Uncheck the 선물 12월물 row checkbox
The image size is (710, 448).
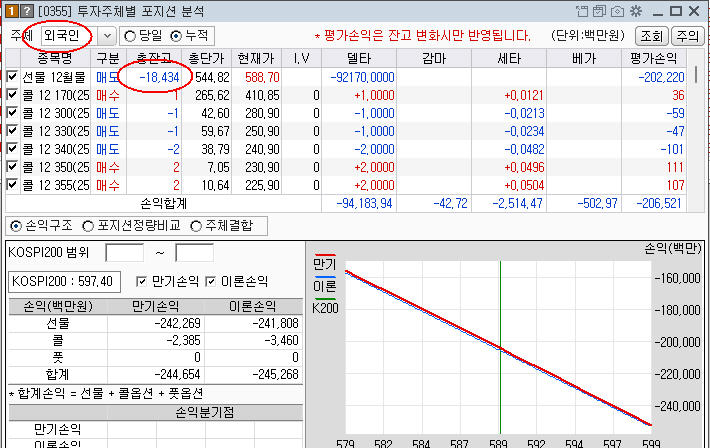tap(12, 77)
